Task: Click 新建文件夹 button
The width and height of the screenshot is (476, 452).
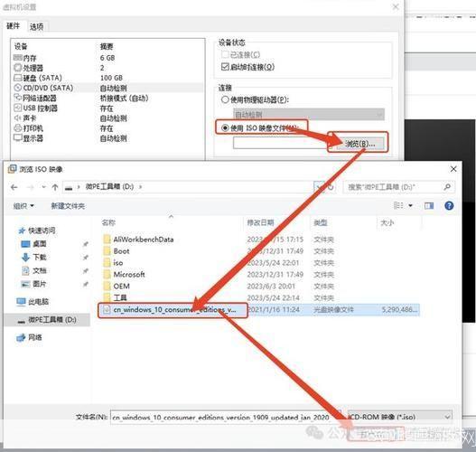Action: coord(68,206)
